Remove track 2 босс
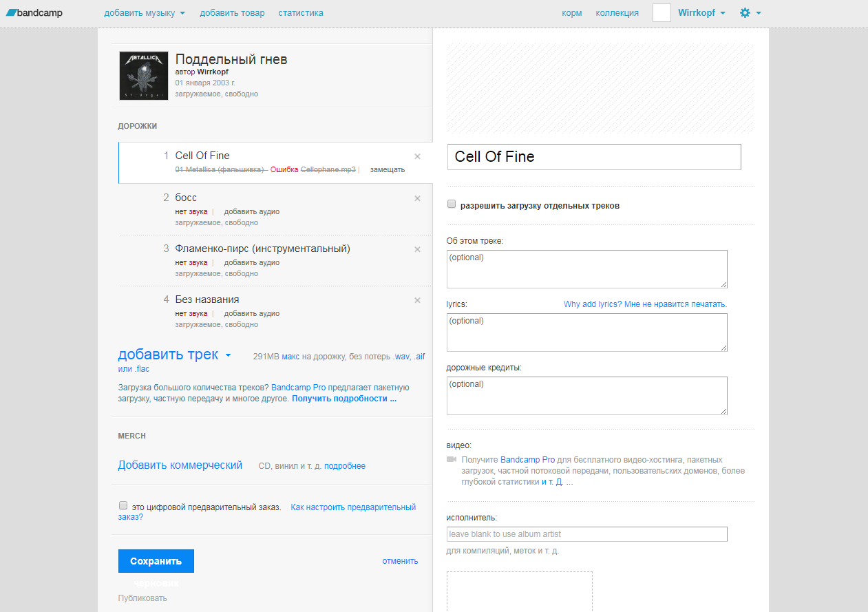Viewport: 868px width, 612px height. point(417,198)
